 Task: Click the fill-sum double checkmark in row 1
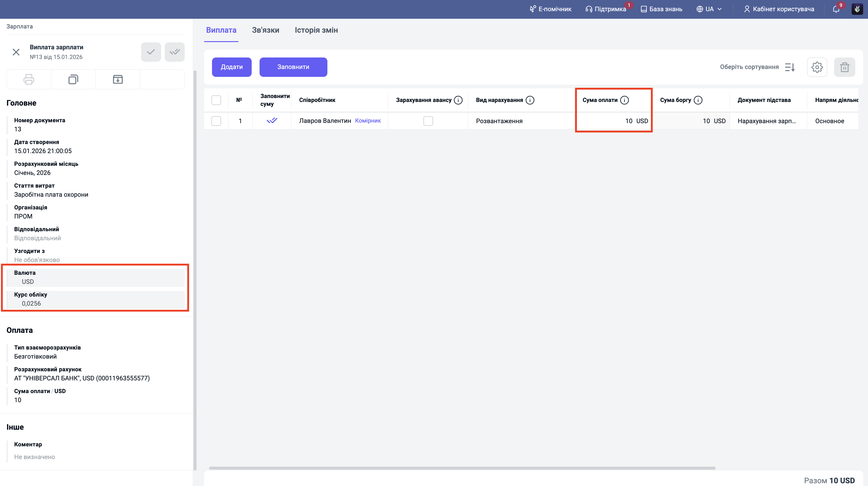click(272, 120)
